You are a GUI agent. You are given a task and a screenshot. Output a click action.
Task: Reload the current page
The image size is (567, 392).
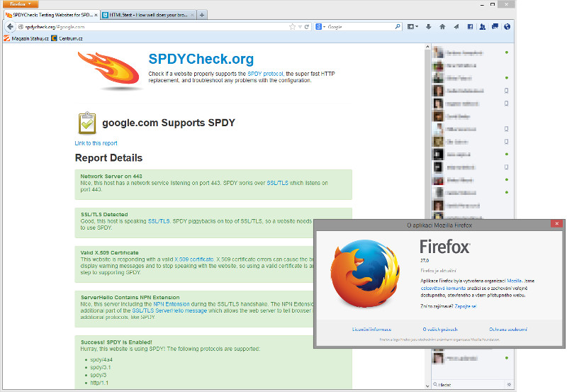[307, 27]
